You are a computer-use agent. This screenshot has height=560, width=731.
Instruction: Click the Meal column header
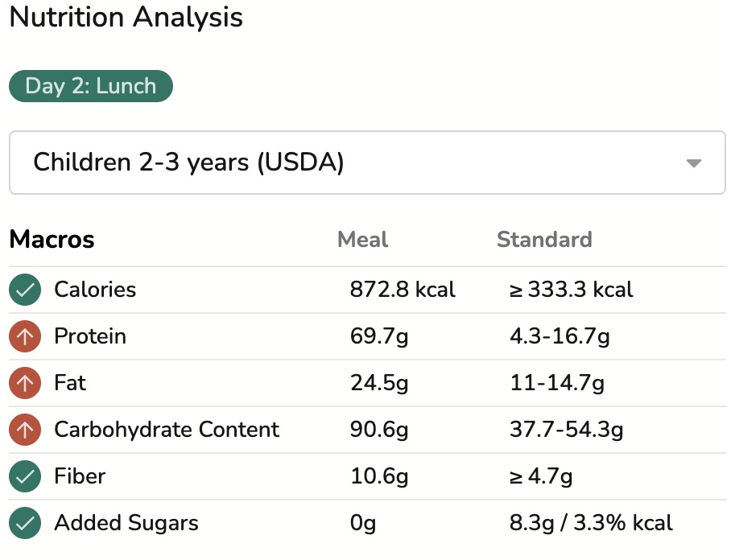(x=362, y=239)
